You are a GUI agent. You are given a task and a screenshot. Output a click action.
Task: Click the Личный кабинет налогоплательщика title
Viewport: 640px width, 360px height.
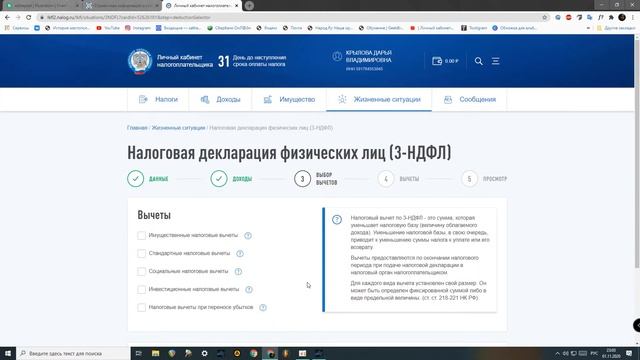pyautogui.click(x=184, y=61)
